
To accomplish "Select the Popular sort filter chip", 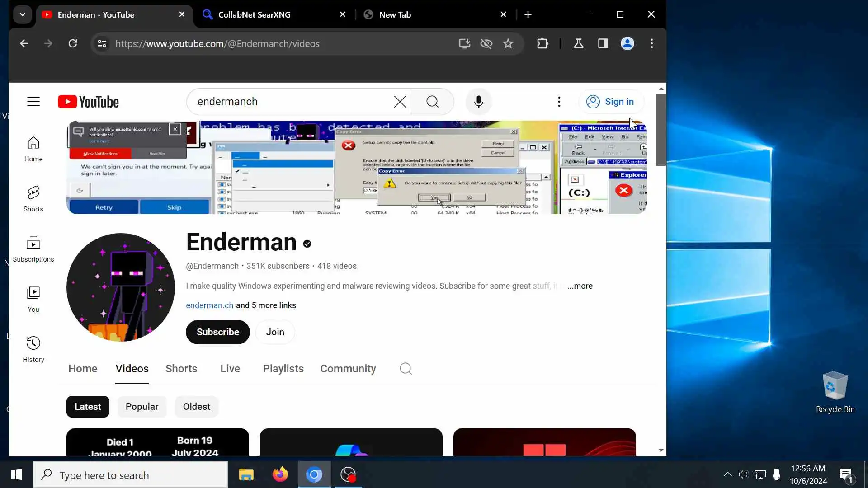I will [142, 407].
